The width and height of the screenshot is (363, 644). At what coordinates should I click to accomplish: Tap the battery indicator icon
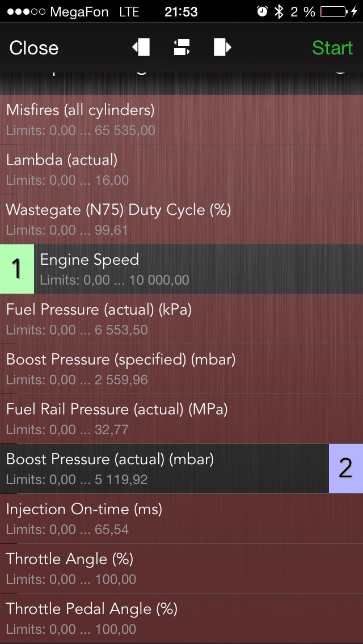point(334,12)
